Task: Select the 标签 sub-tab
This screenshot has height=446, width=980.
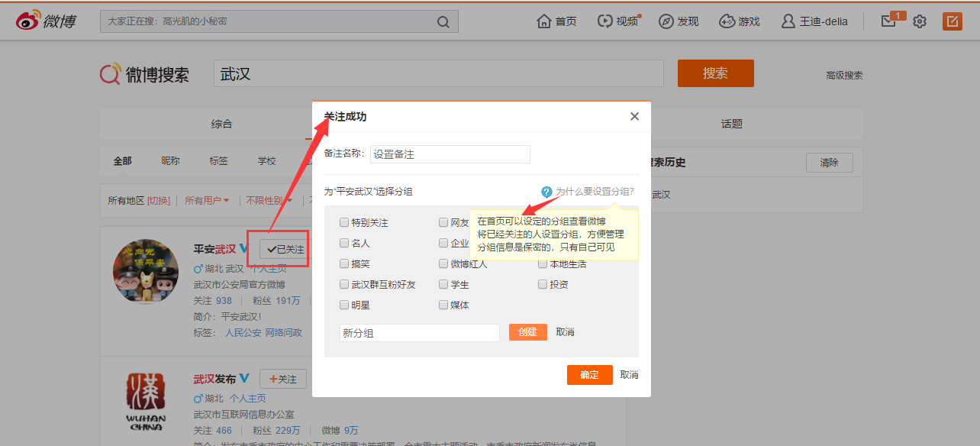Action: 218,161
